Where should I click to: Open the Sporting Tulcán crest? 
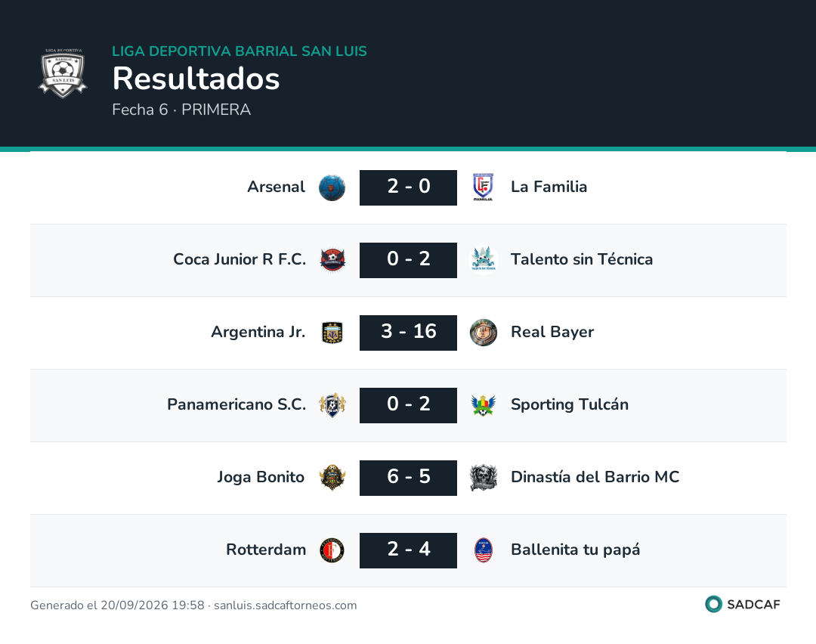[484, 405]
